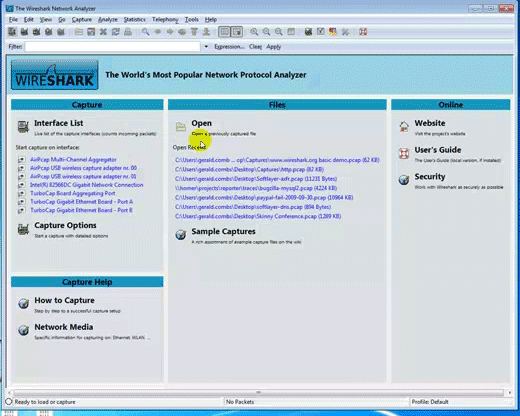This screenshot has width=520, height=416.
Task: Click into the display Filter field
Action: [x=113, y=47]
